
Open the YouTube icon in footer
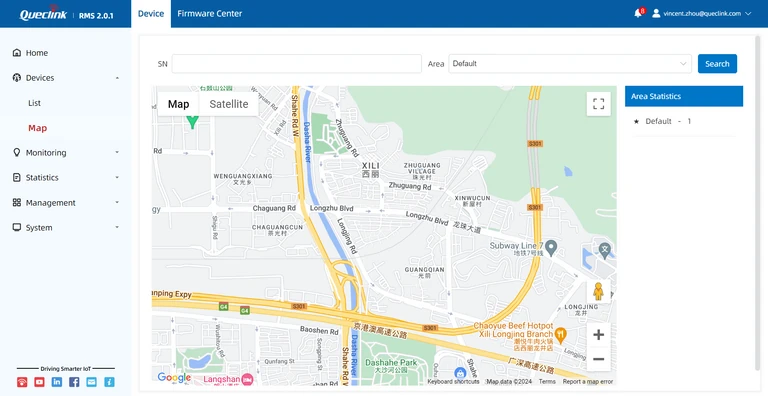click(39, 382)
